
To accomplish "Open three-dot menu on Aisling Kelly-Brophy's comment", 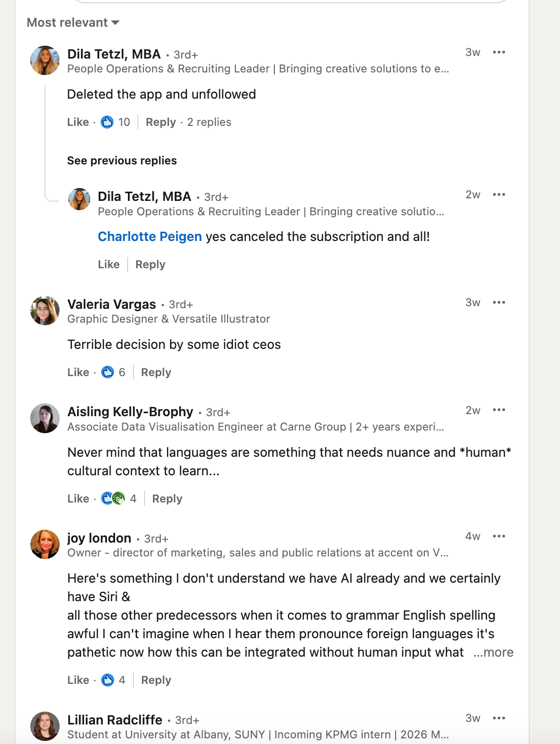I will 499,410.
